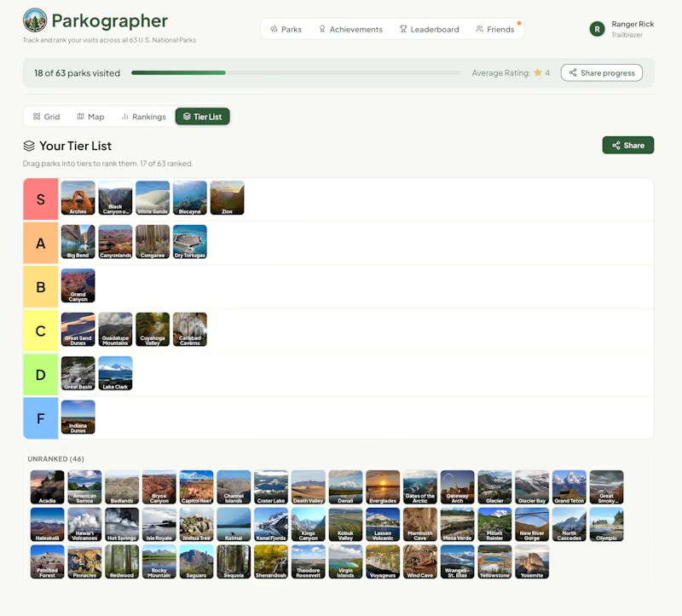Select the Biscayne park tile
Screen dimensions: 682x616
(190, 198)
